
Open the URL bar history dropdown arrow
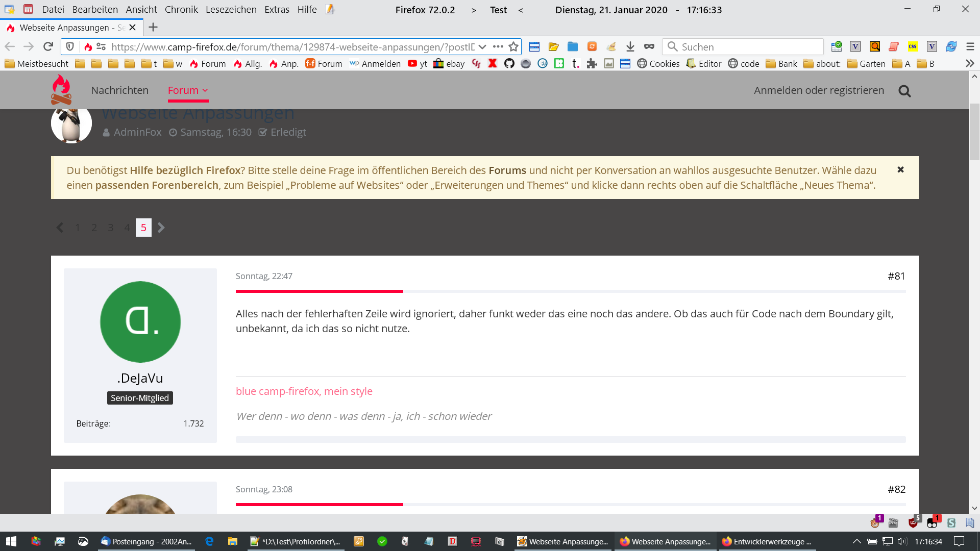click(482, 46)
